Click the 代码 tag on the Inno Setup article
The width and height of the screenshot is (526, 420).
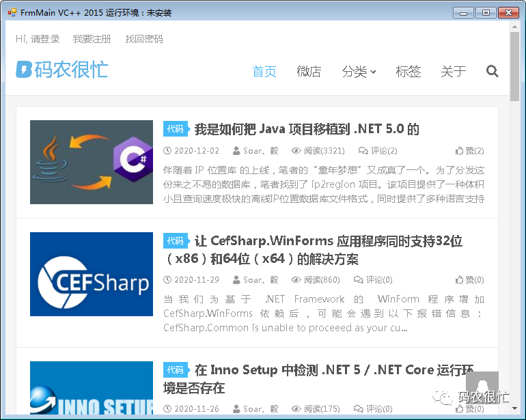point(176,369)
